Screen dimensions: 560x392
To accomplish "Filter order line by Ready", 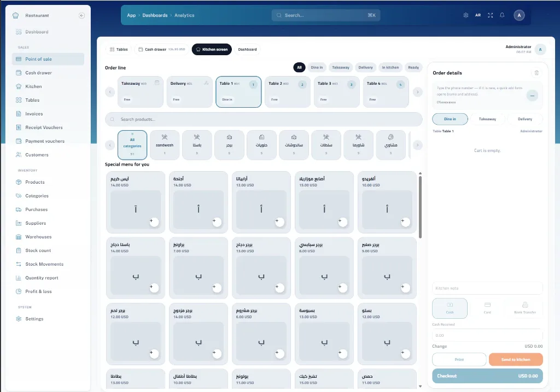I will click(413, 67).
